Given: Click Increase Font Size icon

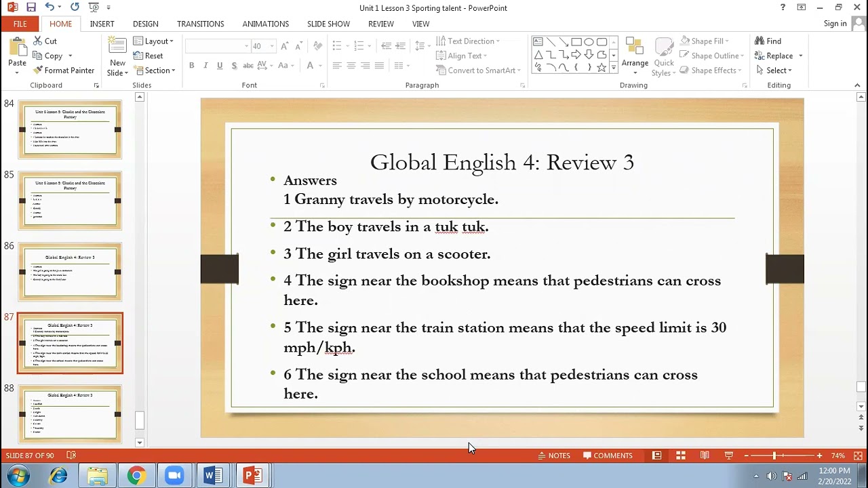Looking at the screenshot, I should [285, 46].
